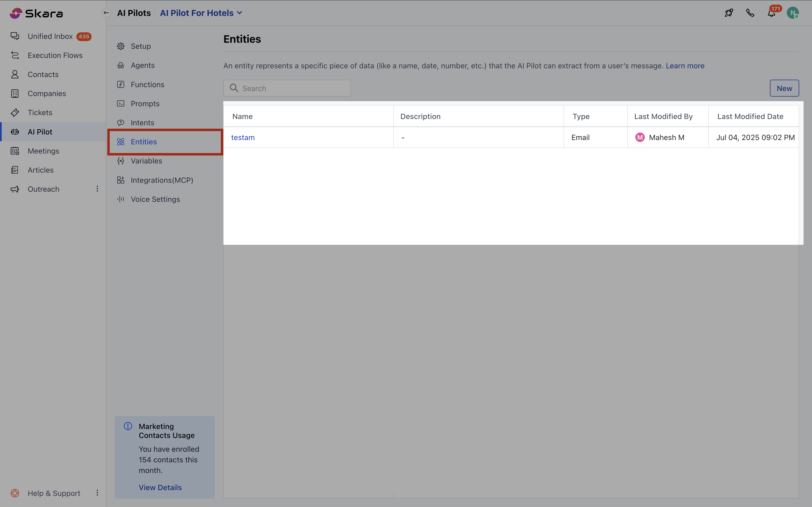
Task: Open Integrations(MCP) settings
Action: point(162,180)
